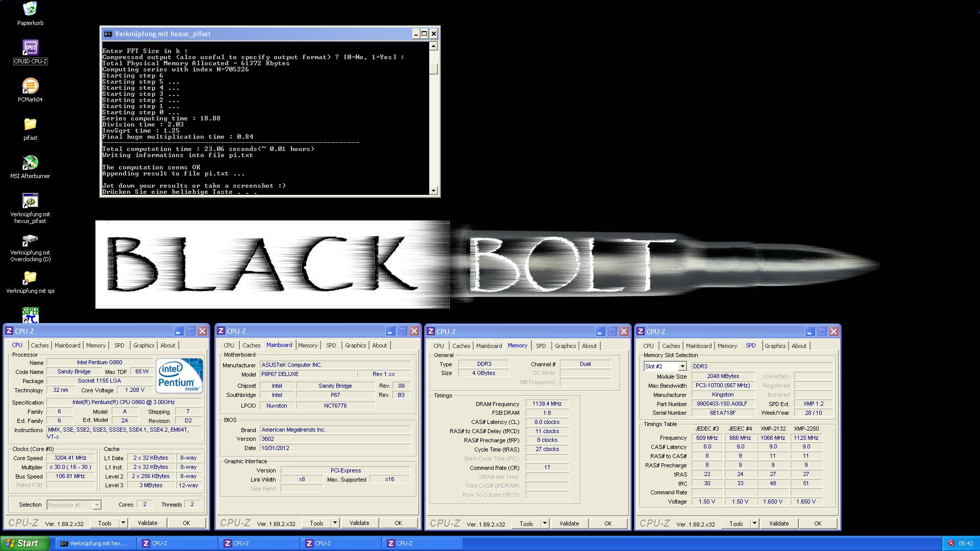Expand Tools dropdown arrow in SPD window
The width and height of the screenshot is (980, 551).
pos(754,523)
